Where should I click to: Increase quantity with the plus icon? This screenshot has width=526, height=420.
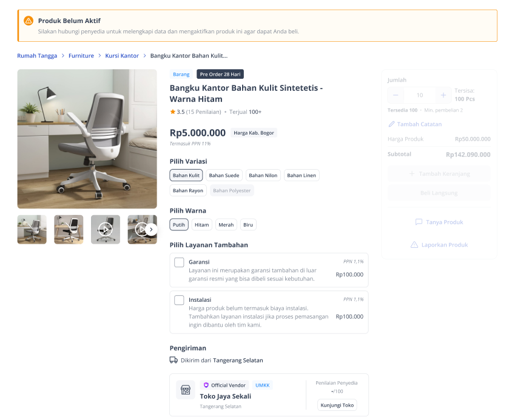pyautogui.click(x=443, y=95)
